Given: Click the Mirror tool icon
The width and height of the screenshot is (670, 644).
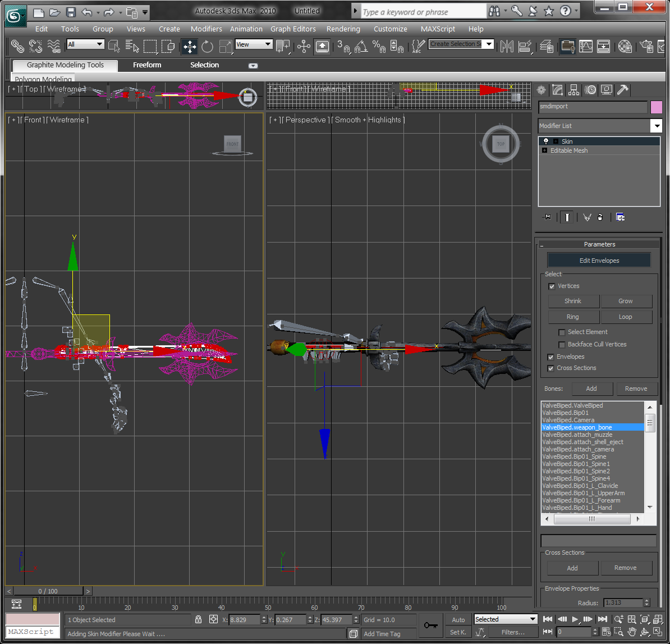Looking at the screenshot, I should (x=507, y=46).
